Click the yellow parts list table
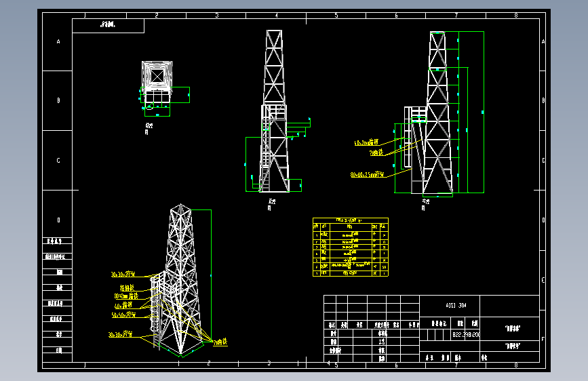Screen dimensions: 588x381 point(350,247)
